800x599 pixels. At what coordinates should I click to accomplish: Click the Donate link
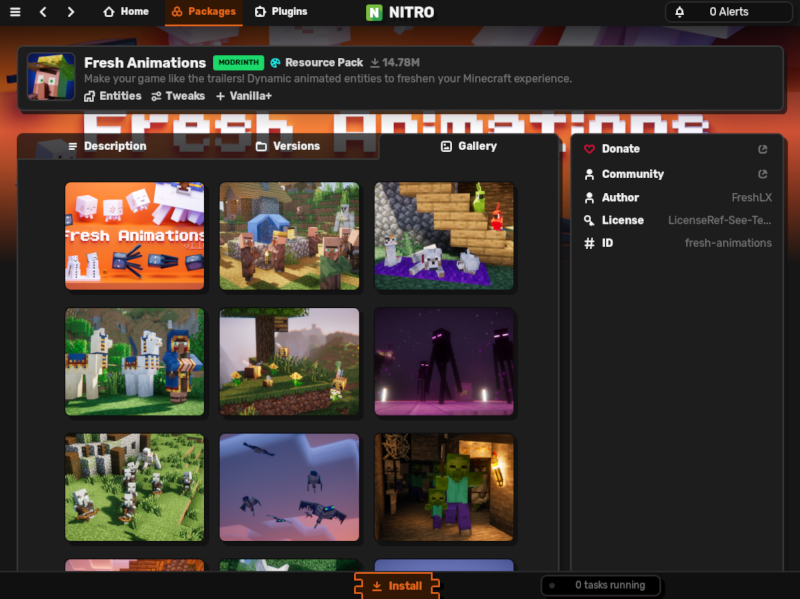[x=620, y=149]
